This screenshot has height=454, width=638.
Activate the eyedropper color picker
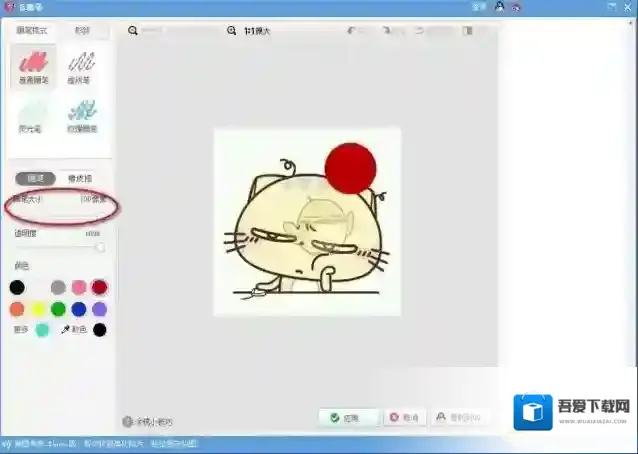click(74, 330)
